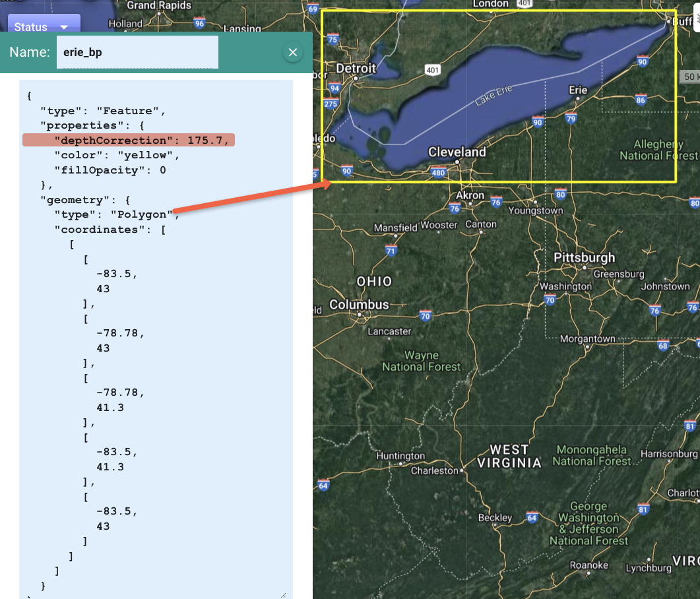Click the Pittsburgh city label
The image size is (700, 599).
pyautogui.click(x=584, y=257)
